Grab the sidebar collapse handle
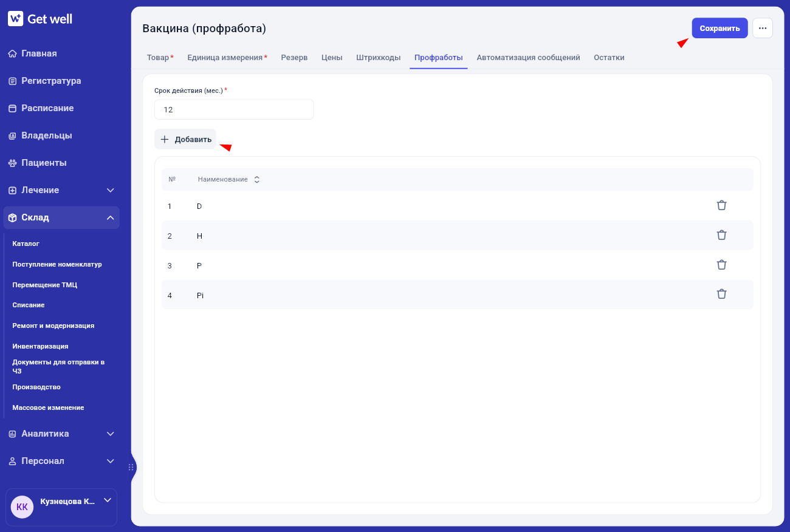This screenshot has width=790, height=532. [131, 467]
